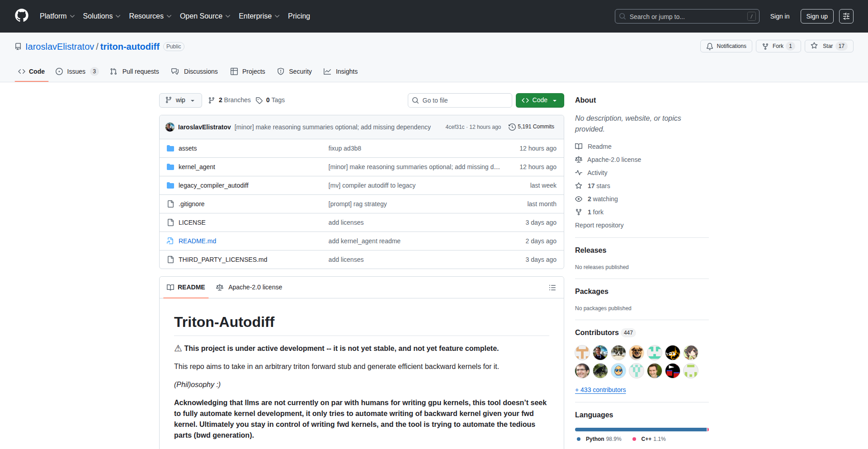The height and width of the screenshot is (449, 868).
Task: Click the bell Notifications icon
Action: [710, 46]
